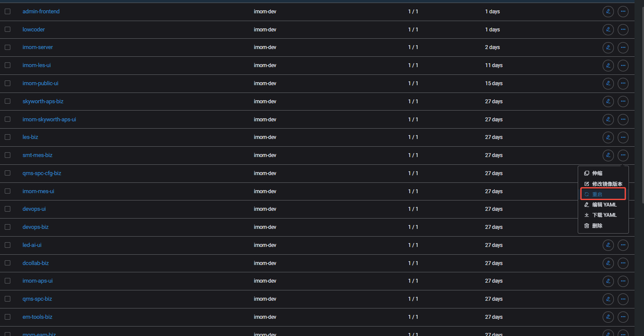Select 编辑 YAML in the dropdown menu

[604, 205]
